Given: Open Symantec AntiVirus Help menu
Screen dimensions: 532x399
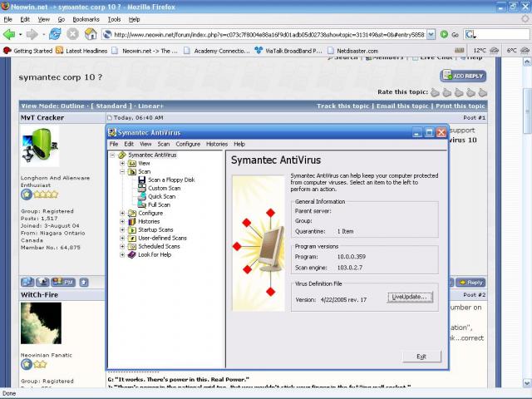Looking at the screenshot, I should 239,144.
